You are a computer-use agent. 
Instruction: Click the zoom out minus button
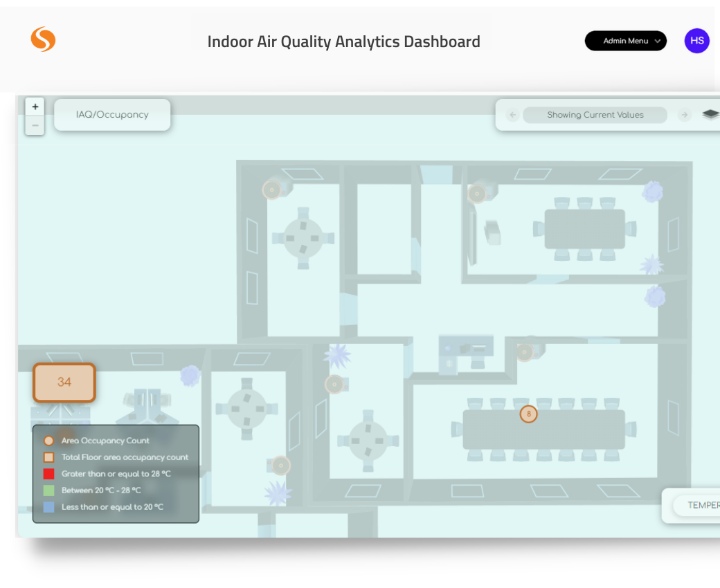click(x=35, y=125)
